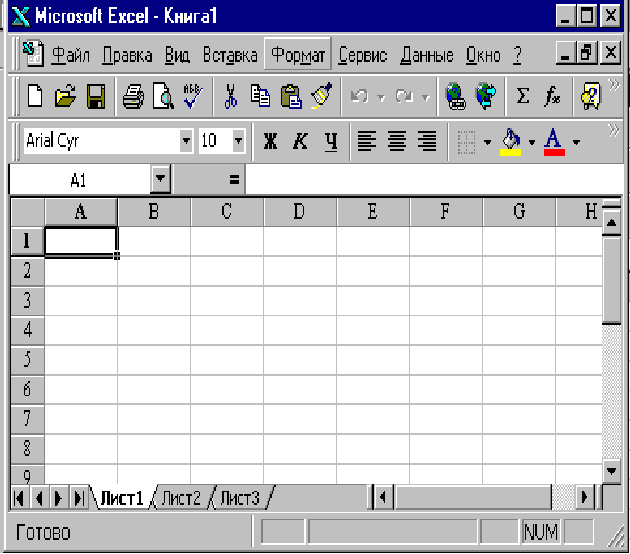Open the Font Color dropdown arrow

576,142
